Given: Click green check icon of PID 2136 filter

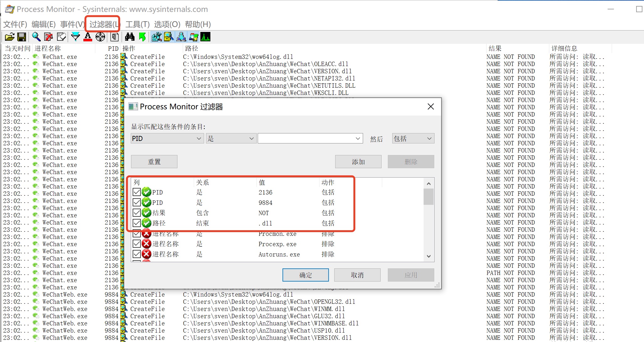Looking at the screenshot, I should point(146,192).
